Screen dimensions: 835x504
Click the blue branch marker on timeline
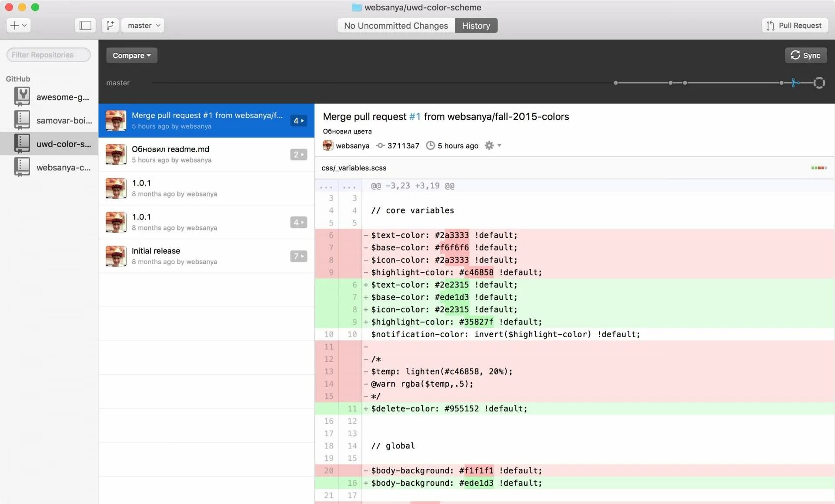795,83
